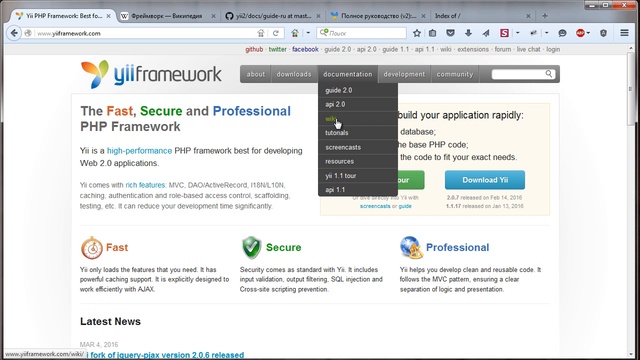This screenshot has height=360, width=640.
Task: Open the forum link in top bar
Action: [503, 49]
